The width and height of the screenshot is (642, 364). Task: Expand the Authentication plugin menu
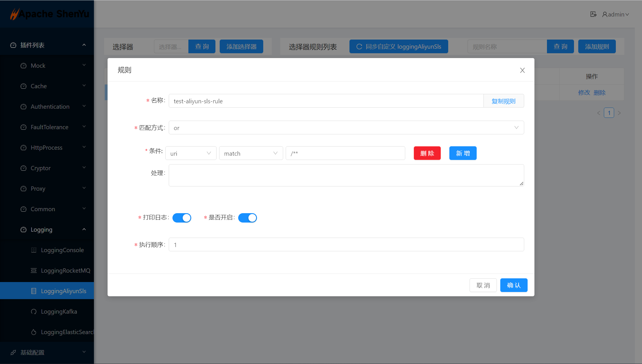(x=50, y=107)
